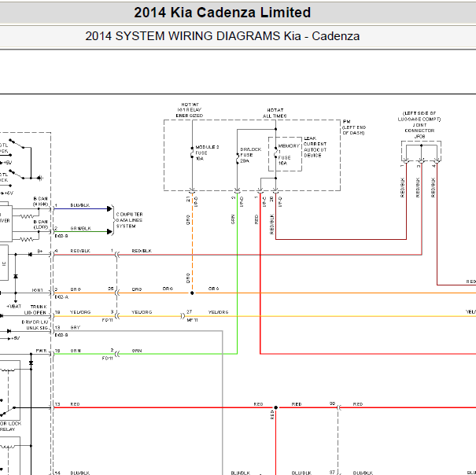Click the GRN/BLK wire arrowhead
The image size is (476, 475).
pyautogui.click(x=110, y=232)
